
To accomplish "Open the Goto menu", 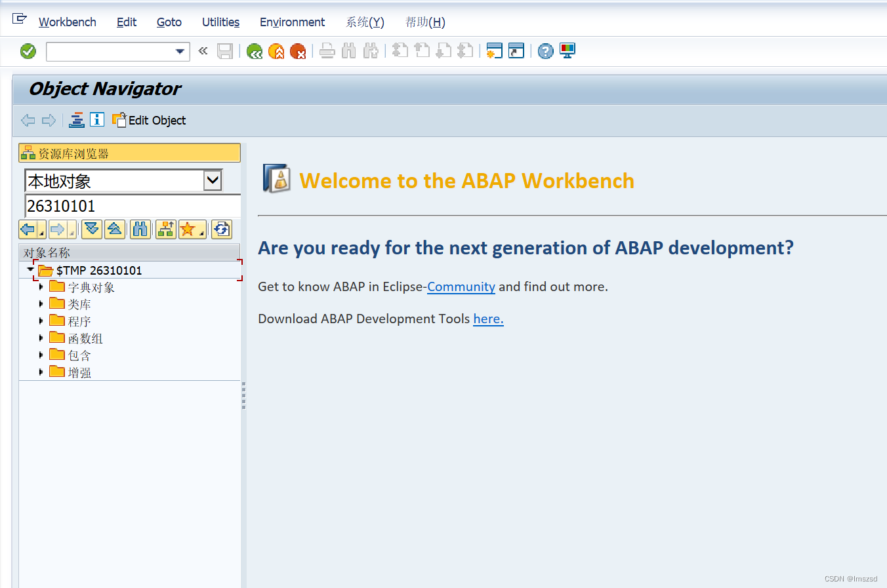I will click(x=169, y=22).
